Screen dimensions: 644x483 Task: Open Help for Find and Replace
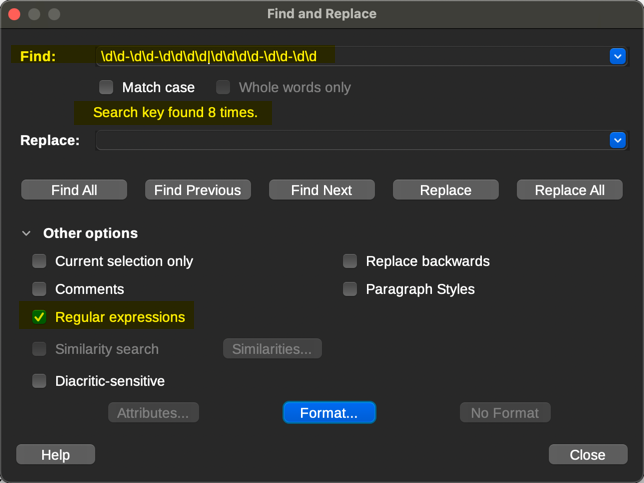pos(55,455)
